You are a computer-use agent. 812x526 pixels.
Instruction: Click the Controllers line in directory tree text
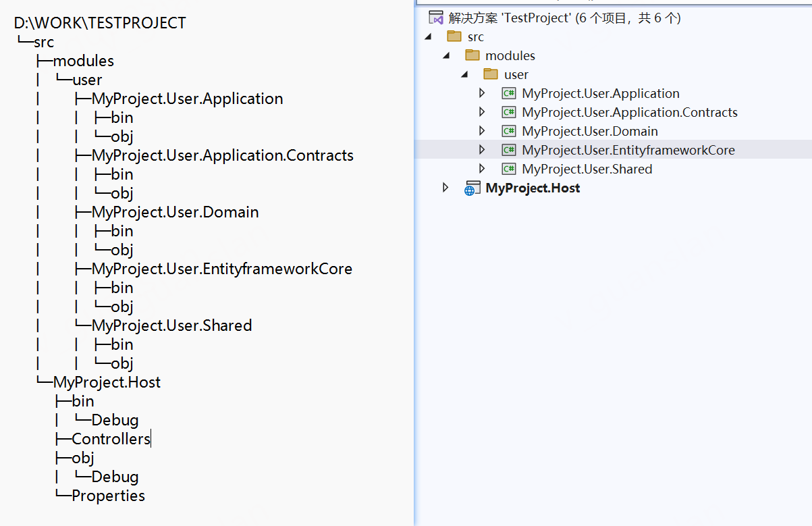(111, 439)
